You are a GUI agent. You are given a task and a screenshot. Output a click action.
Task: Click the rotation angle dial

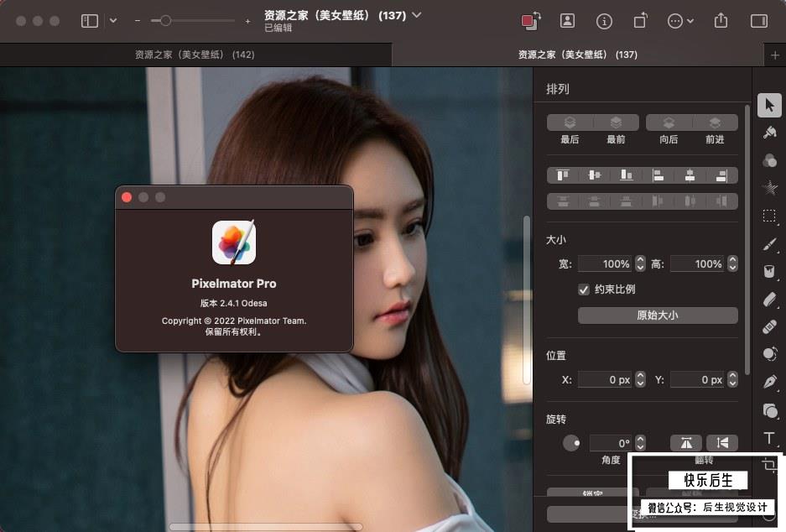pyautogui.click(x=571, y=443)
